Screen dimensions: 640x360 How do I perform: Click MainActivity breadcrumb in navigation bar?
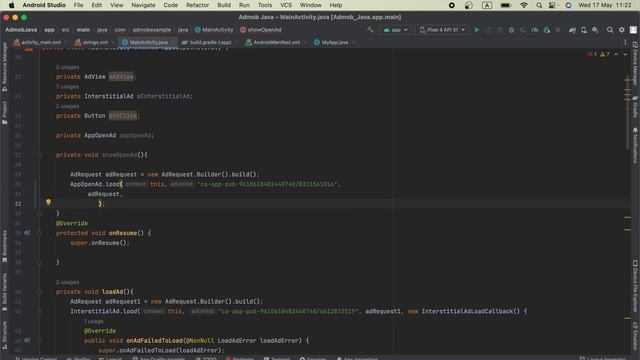pos(214,30)
